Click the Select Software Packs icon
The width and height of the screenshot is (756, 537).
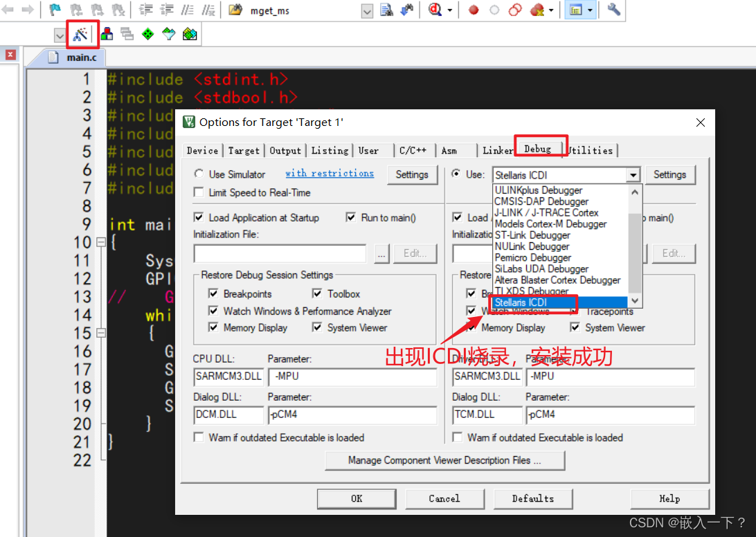(169, 34)
